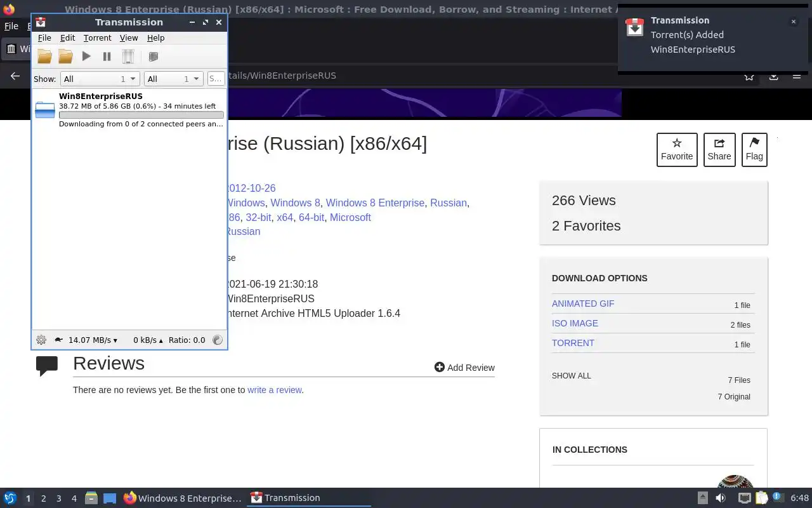Select the Transmission taskbar item
The image size is (812, 508).
click(310, 498)
